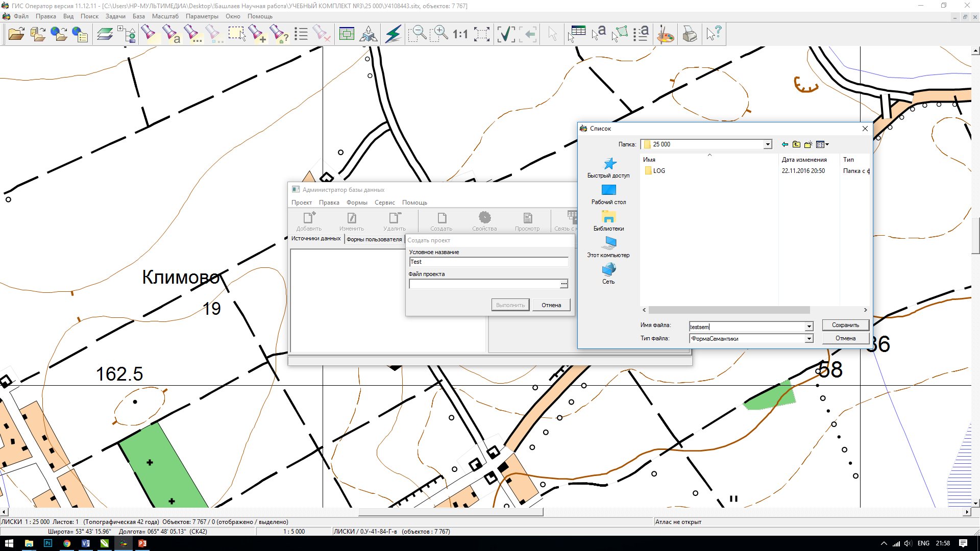The image size is (980, 551).
Task: Click up one level folder icon in Список
Action: (x=796, y=144)
